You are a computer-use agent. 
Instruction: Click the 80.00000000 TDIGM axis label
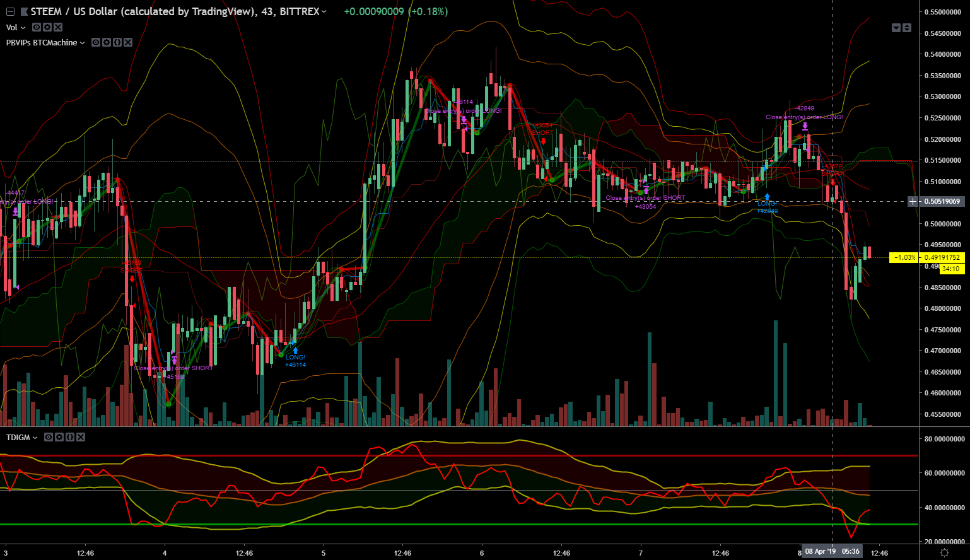point(944,439)
